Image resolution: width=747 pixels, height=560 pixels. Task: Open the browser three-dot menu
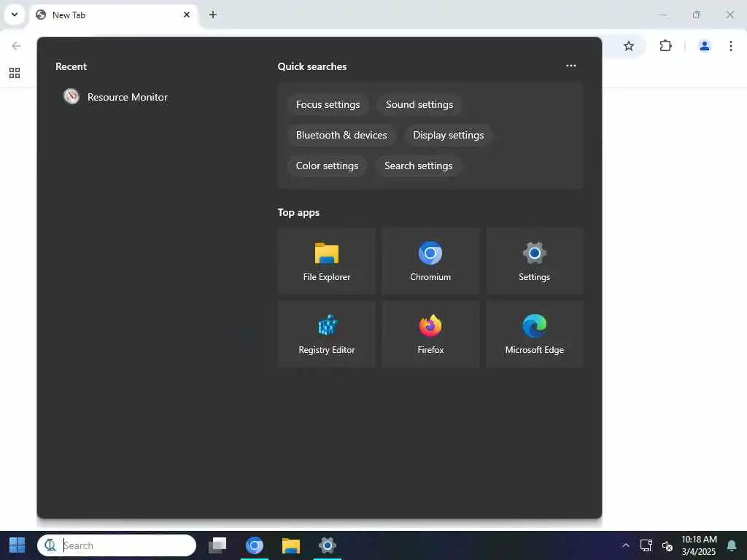tap(731, 46)
